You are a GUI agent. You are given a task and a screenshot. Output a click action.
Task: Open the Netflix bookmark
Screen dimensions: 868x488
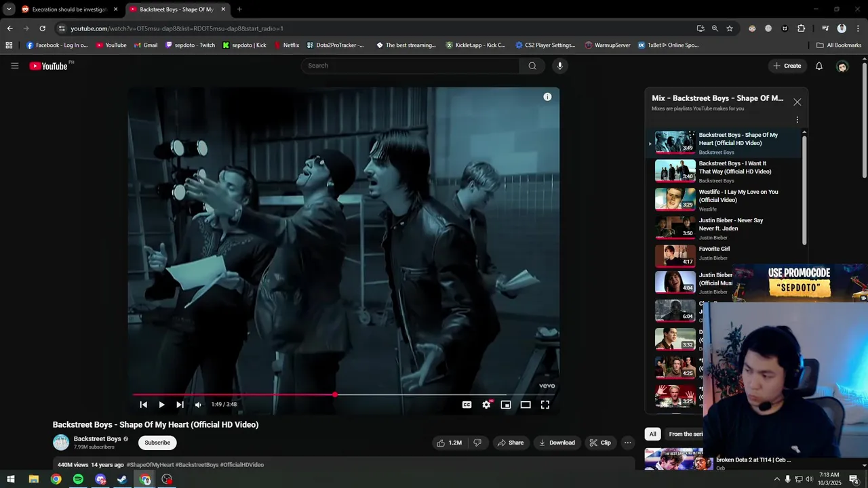(x=286, y=45)
